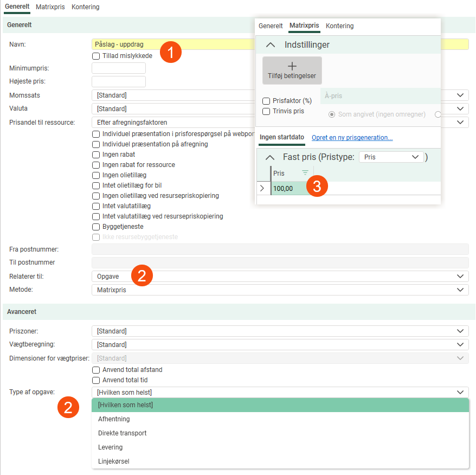Toggle the Trinvis pris checkbox
This screenshot has width=476, height=475.
pos(266,111)
